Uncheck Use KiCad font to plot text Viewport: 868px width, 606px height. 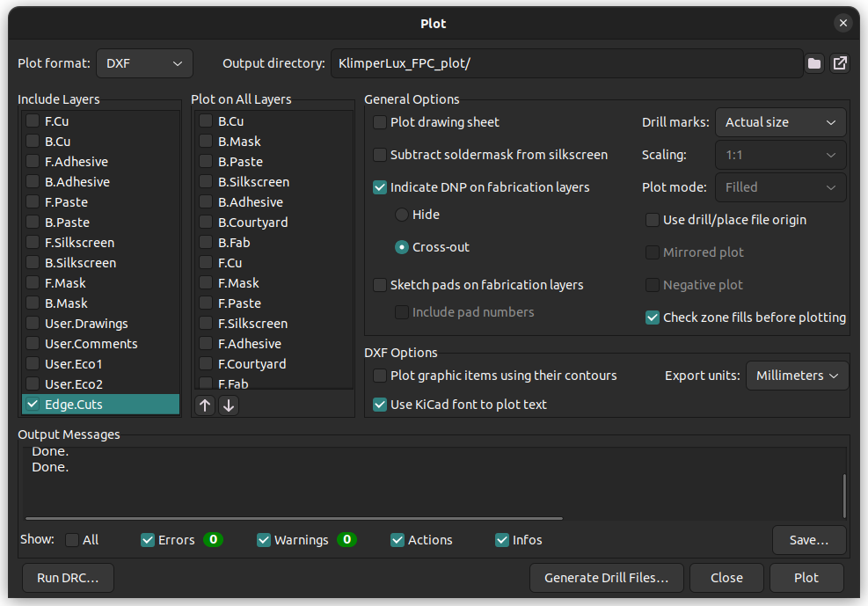380,405
